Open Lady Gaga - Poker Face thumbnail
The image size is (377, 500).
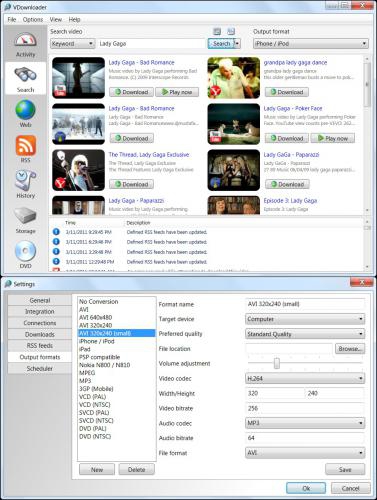(234, 124)
